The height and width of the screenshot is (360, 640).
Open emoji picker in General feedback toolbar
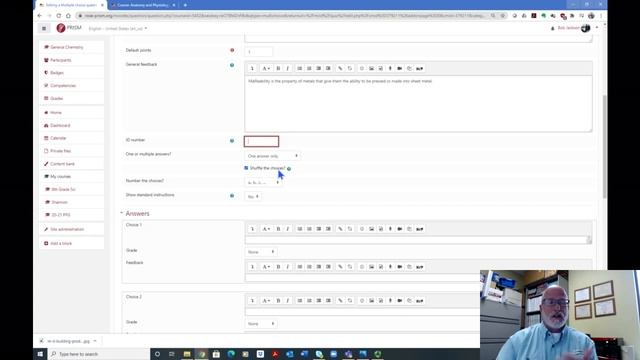(362, 68)
